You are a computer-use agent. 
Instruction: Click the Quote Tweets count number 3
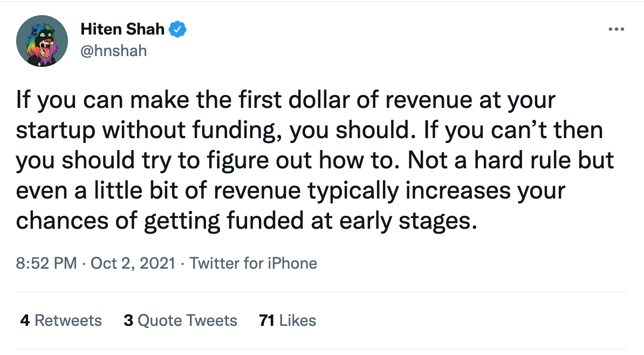point(128,320)
